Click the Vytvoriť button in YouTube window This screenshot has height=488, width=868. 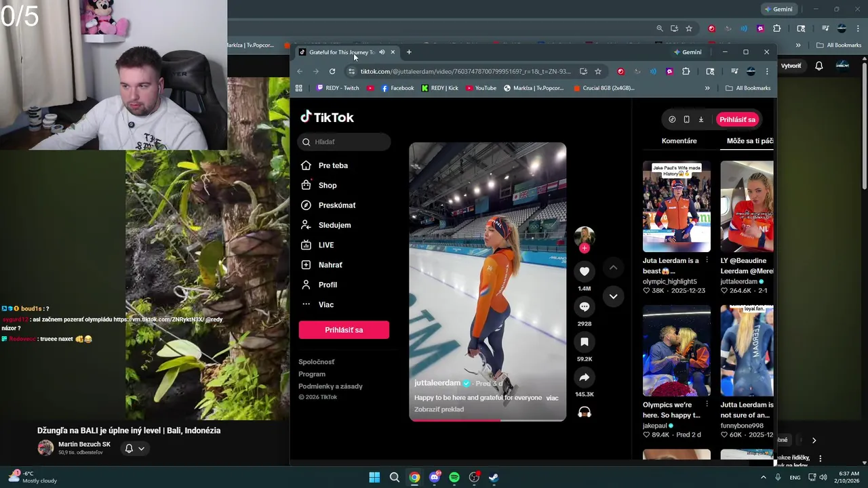[x=791, y=66]
